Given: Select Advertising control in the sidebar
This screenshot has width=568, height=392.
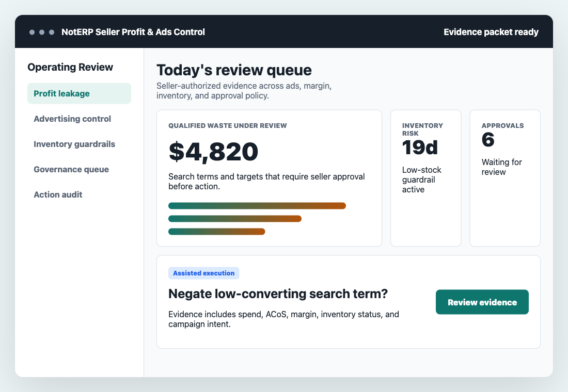Looking at the screenshot, I should click(72, 119).
